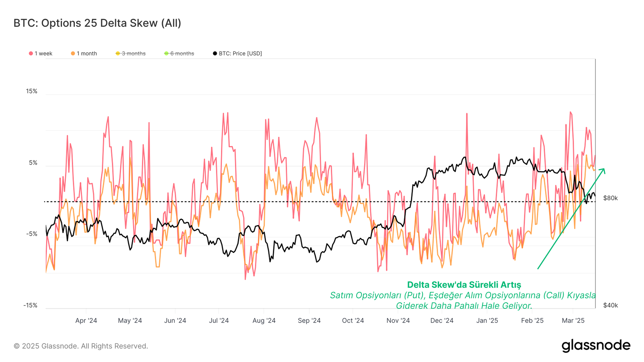Click the Mar '25 axis label
Image resolution: width=644 pixels, height=362 pixels.
(x=573, y=320)
